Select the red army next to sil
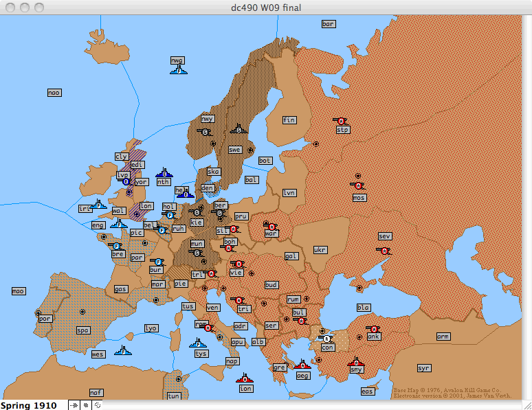 click(x=234, y=229)
